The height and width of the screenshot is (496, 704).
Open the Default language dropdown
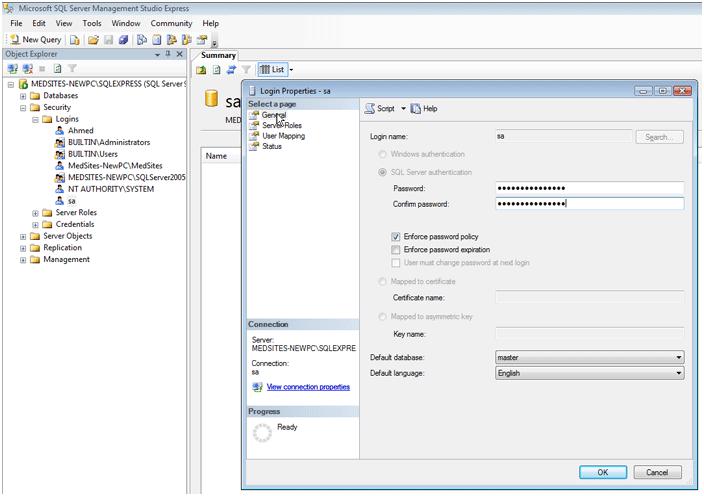590,373
